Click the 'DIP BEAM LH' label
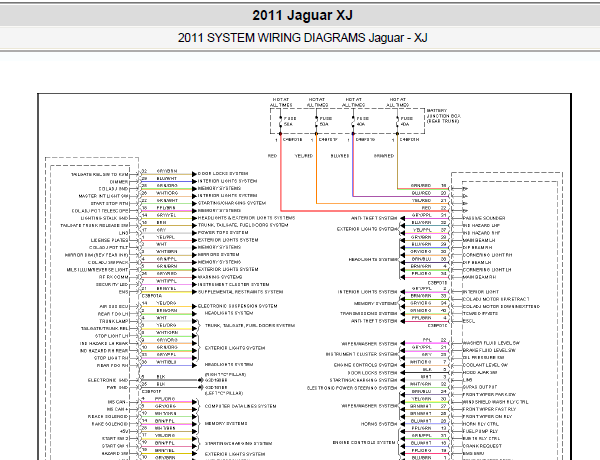600x460 pixels. pos(477,263)
